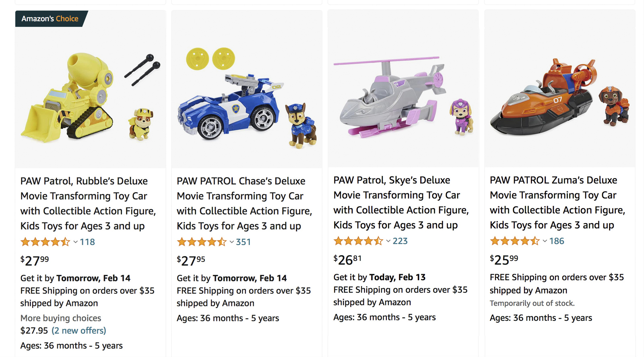Expand rating breakdown chevron for Rubble's toy

pos(76,242)
